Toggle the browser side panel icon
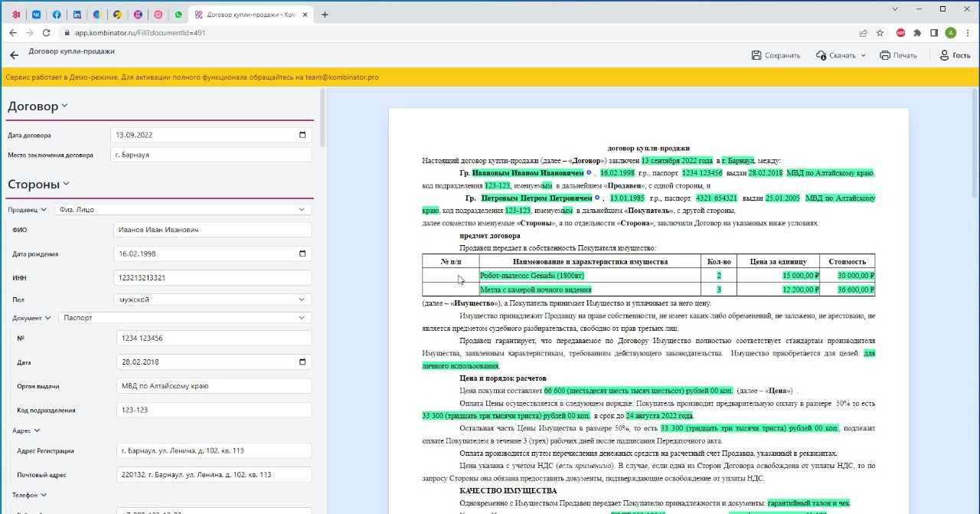Screen dimensions: 980x514 click(934, 33)
